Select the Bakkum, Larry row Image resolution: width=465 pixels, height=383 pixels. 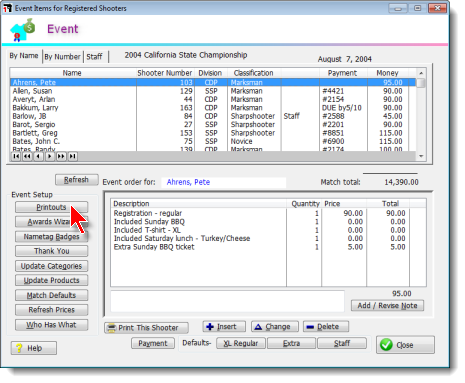point(213,108)
